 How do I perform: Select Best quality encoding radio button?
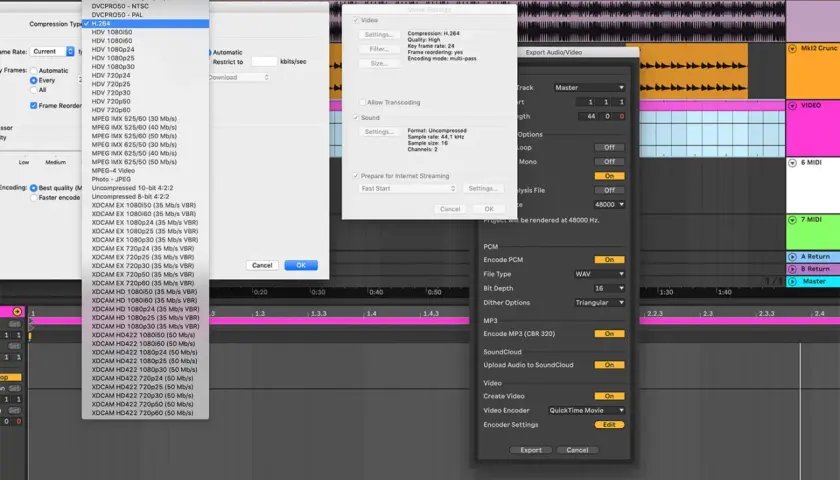pos(34,188)
